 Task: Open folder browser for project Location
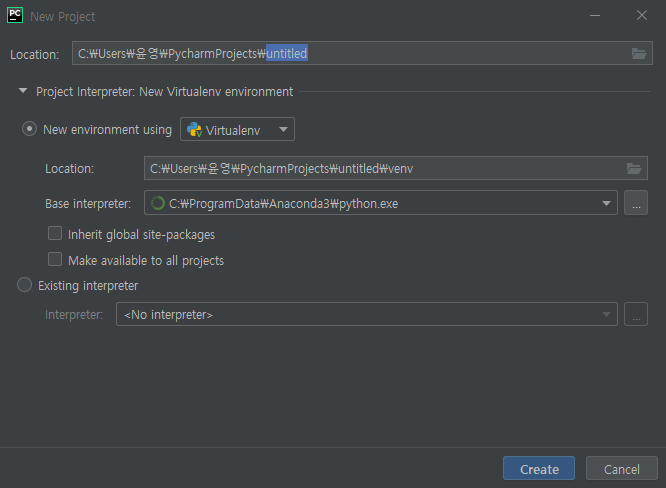click(x=638, y=54)
